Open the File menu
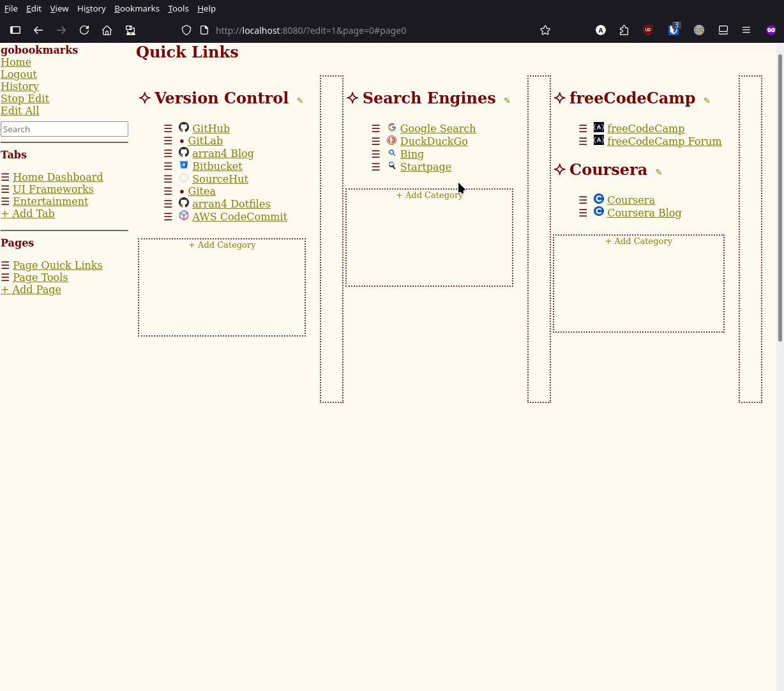 [x=11, y=8]
